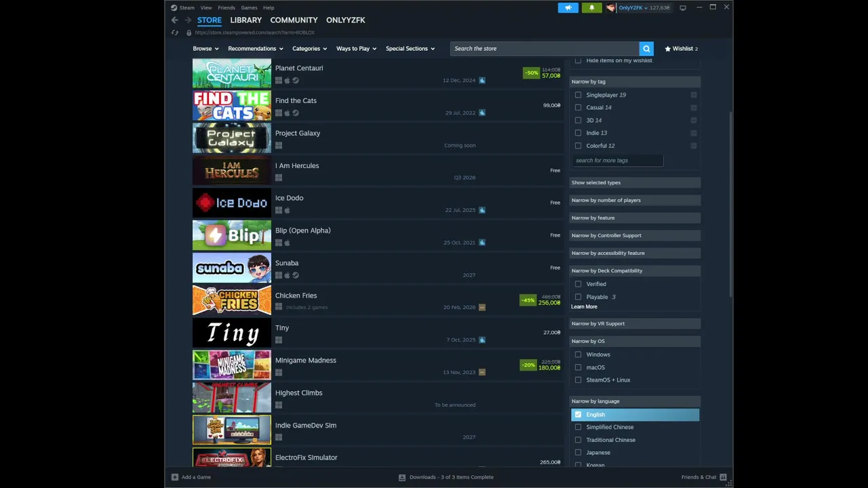Click the Downloads icon in the bottom bar

tap(402, 477)
